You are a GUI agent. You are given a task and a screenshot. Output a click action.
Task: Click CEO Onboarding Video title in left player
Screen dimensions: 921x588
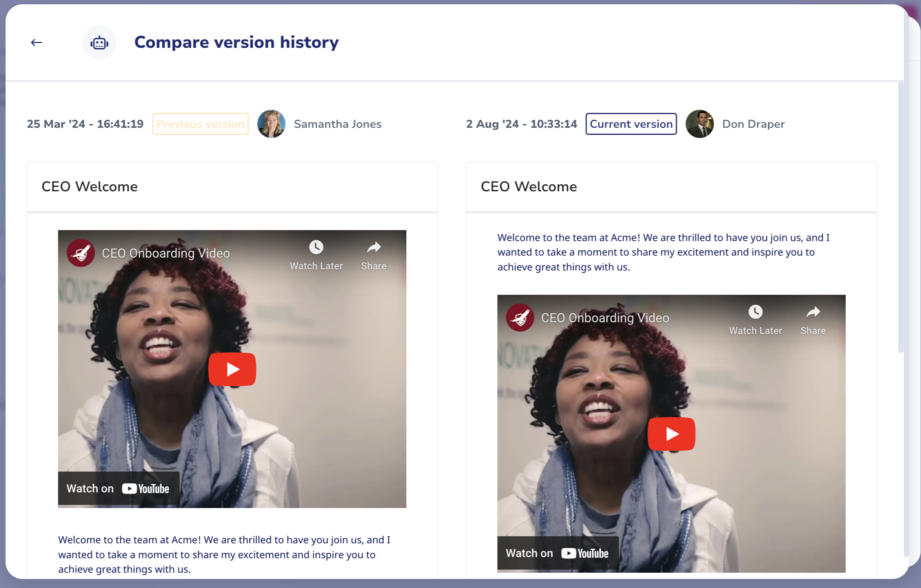point(166,253)
